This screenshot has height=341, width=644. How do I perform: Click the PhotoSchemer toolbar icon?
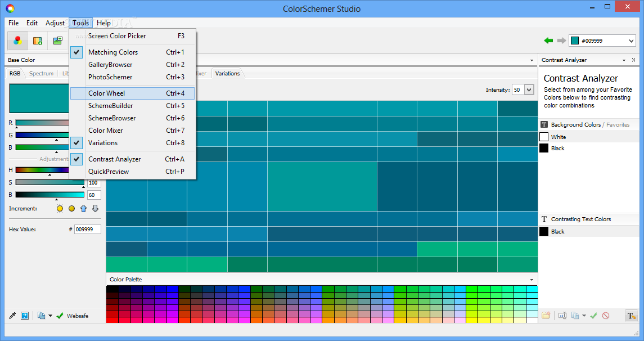point(57,41)
